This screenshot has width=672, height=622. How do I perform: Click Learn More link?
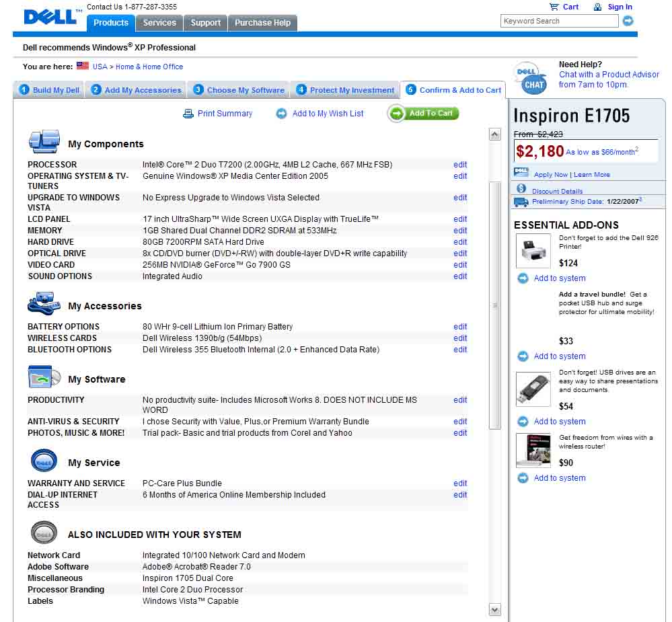(x=591, y=175)
